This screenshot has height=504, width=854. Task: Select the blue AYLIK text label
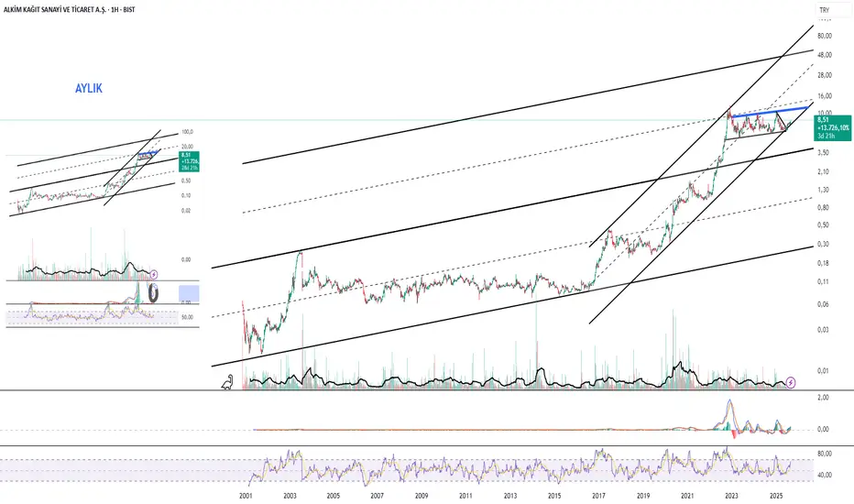point(89,88)
